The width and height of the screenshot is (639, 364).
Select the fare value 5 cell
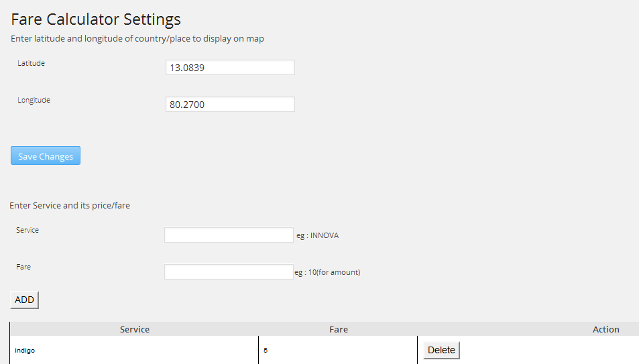click(338, 350)
